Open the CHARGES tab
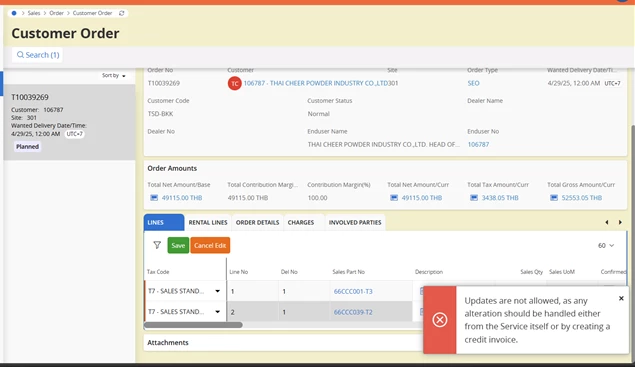Image resolution: width=635 pixels, height=369 pixels. pos(301,222)
